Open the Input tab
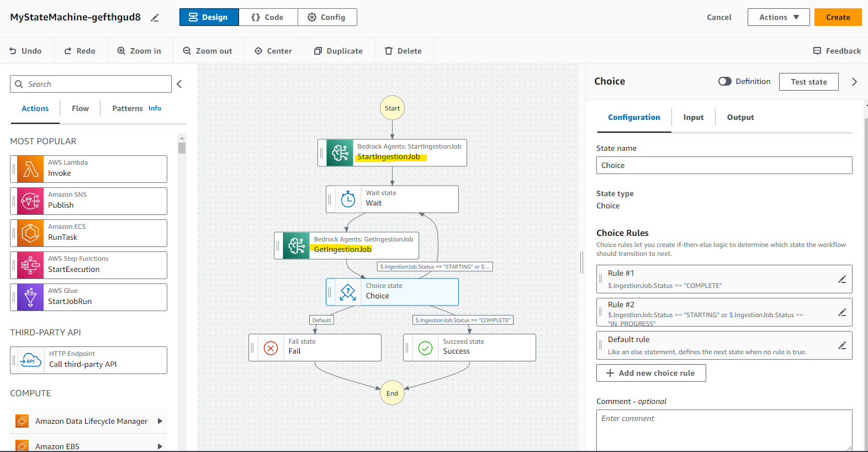The width and height of the screenshot is (868, 452). tap(694, 117)
